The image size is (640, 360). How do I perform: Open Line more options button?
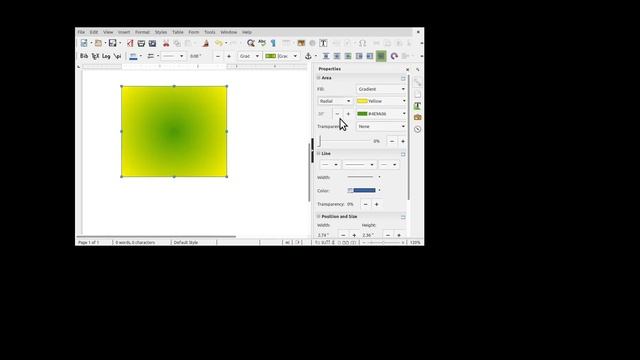click(403, 154)
